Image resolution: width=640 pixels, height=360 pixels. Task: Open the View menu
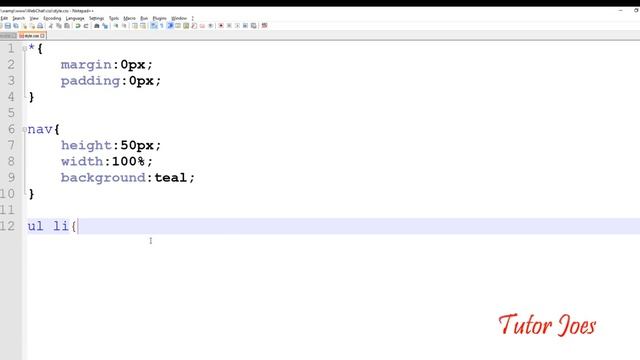click(34, 18)
